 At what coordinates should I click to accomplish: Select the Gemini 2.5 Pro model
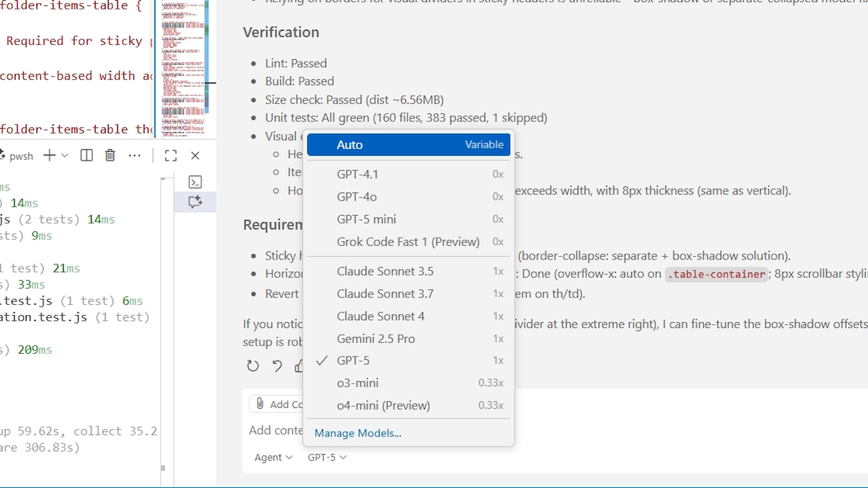point(376,338)
